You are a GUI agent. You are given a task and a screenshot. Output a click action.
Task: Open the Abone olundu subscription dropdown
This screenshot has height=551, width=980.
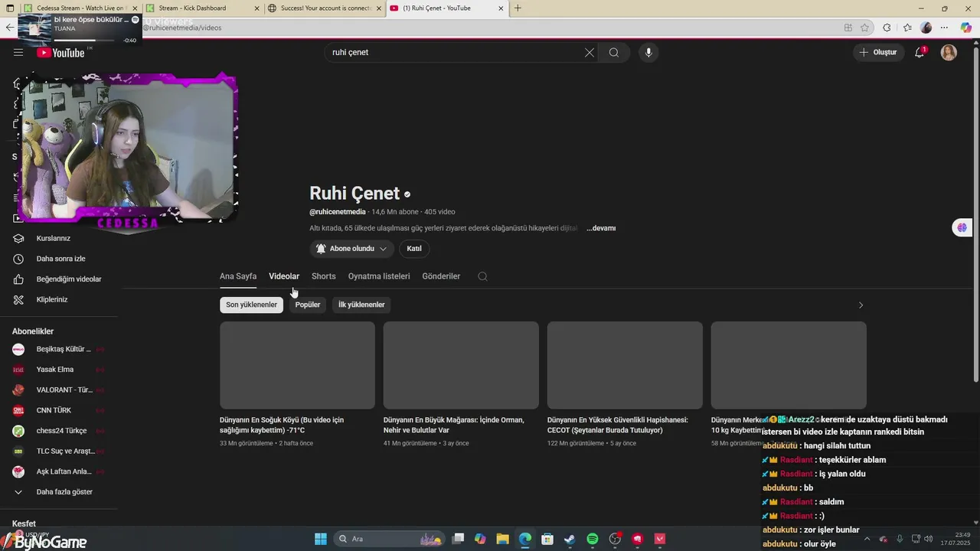click(351, 249)
